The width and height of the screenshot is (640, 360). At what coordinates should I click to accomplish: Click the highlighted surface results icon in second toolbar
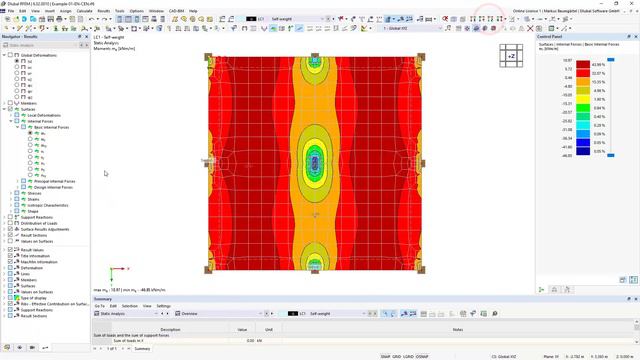coord(273,28)
